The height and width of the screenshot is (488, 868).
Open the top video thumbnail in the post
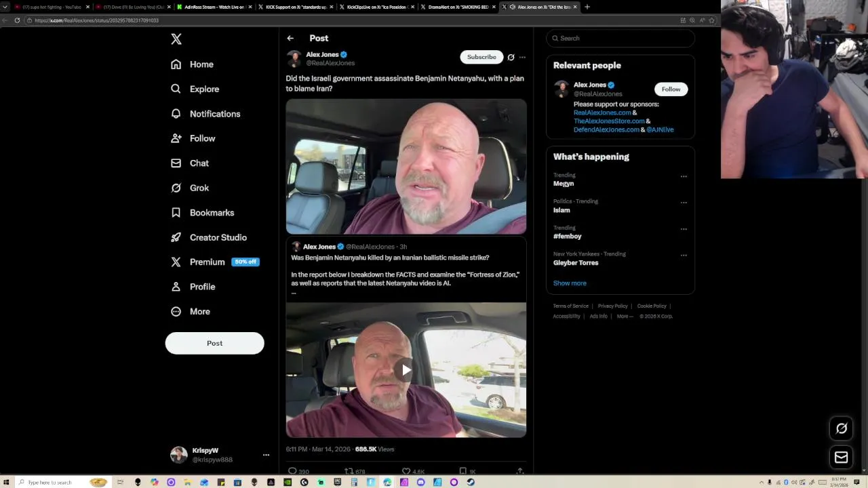(406, 167)
